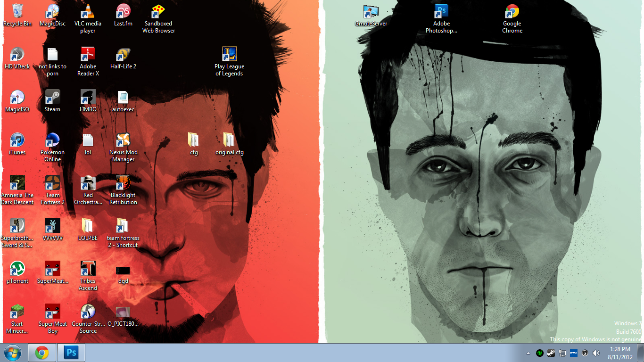Click the network icon in system tray

click(562, 353)
